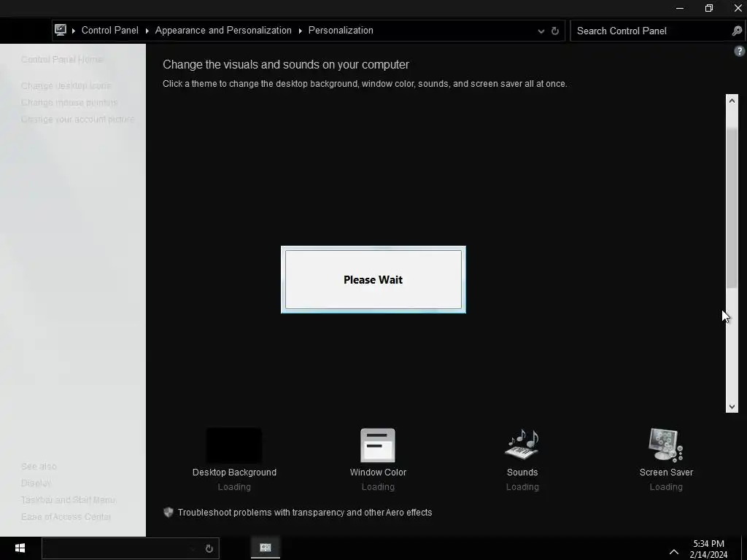
Task: Open Display link under See also
Action: pyautogui.click(x=36, y=483)
